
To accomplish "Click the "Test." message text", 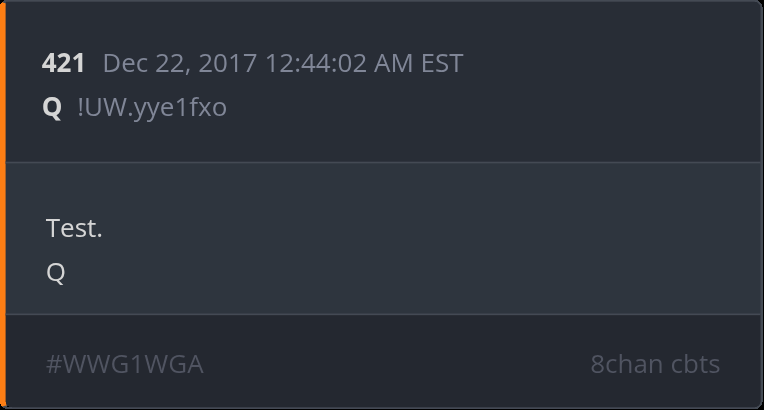I will click(x=74, y=228).
